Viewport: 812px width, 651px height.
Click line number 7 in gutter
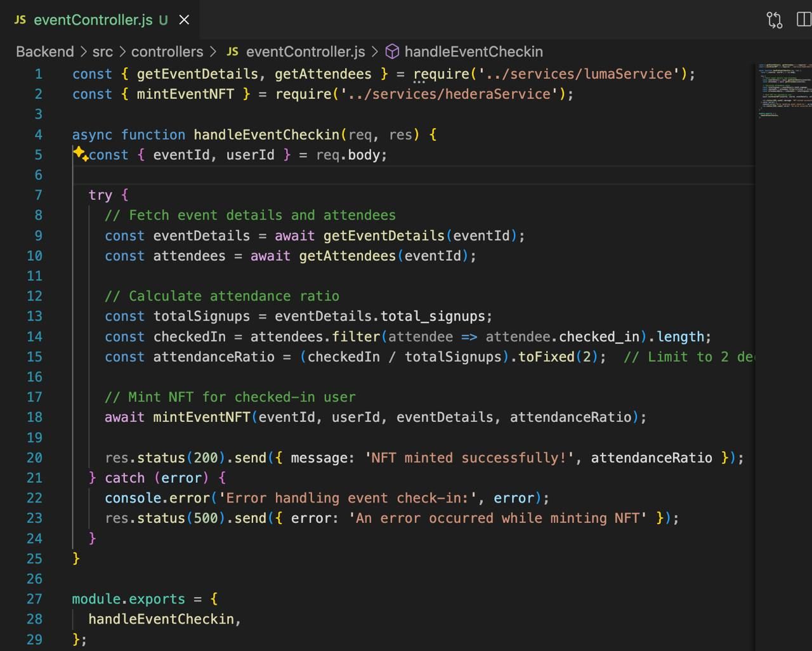(x=39, y=195)
